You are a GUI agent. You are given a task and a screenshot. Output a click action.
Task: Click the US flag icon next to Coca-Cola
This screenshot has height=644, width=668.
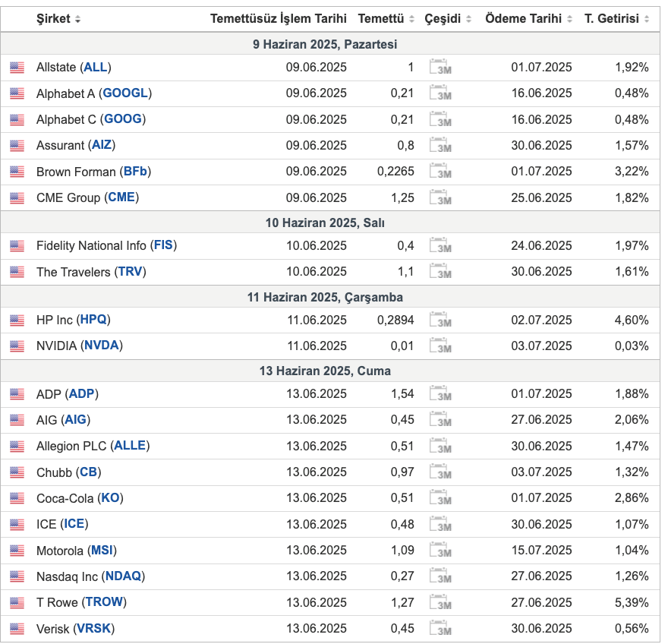coord(17,498)
